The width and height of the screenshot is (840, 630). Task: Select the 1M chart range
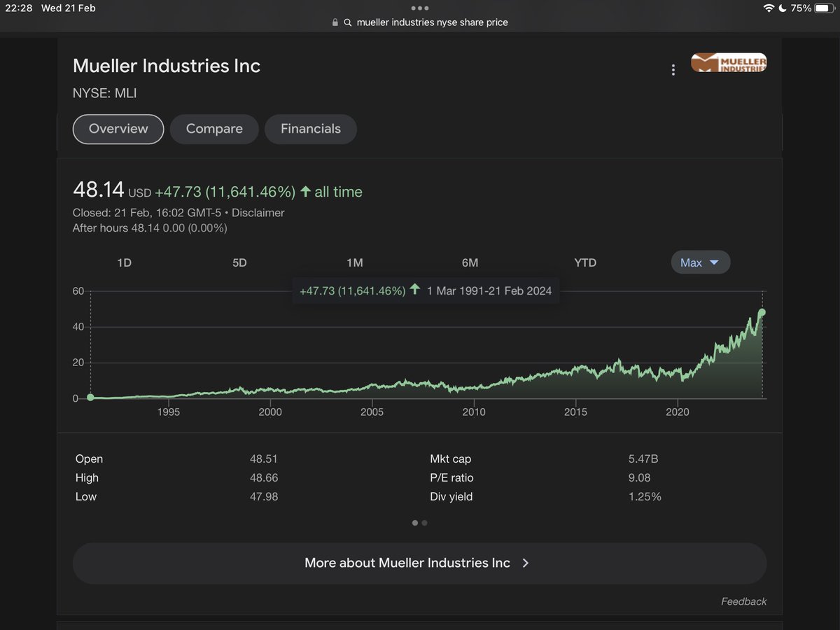point(355,262)
